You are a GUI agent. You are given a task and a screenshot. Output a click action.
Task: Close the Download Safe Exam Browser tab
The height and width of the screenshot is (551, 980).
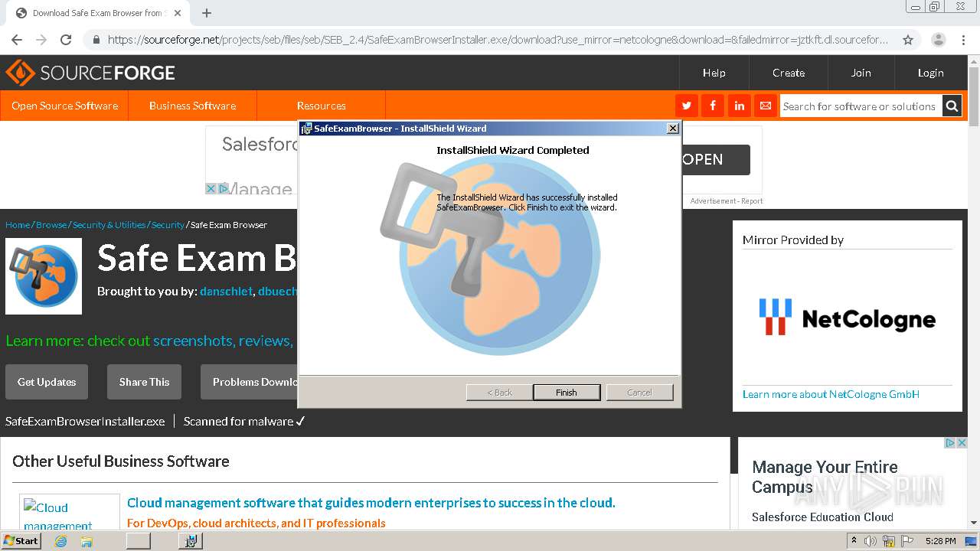click(x=178, y=13)
